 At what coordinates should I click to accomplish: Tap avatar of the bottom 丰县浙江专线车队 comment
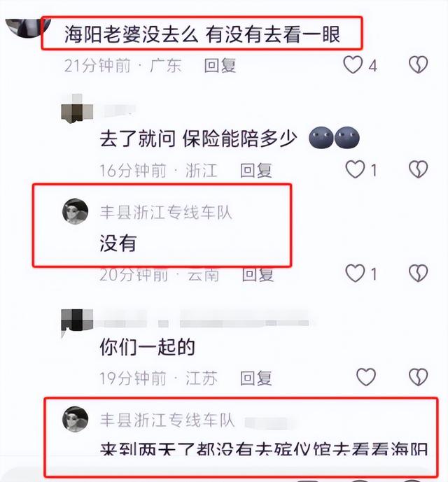(76, 419)
